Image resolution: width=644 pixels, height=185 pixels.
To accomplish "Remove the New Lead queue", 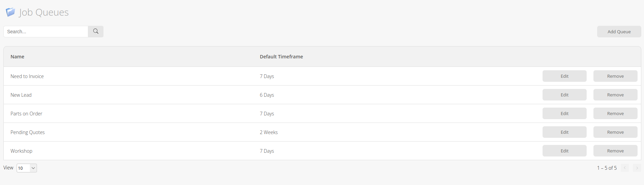I will 615,95.
